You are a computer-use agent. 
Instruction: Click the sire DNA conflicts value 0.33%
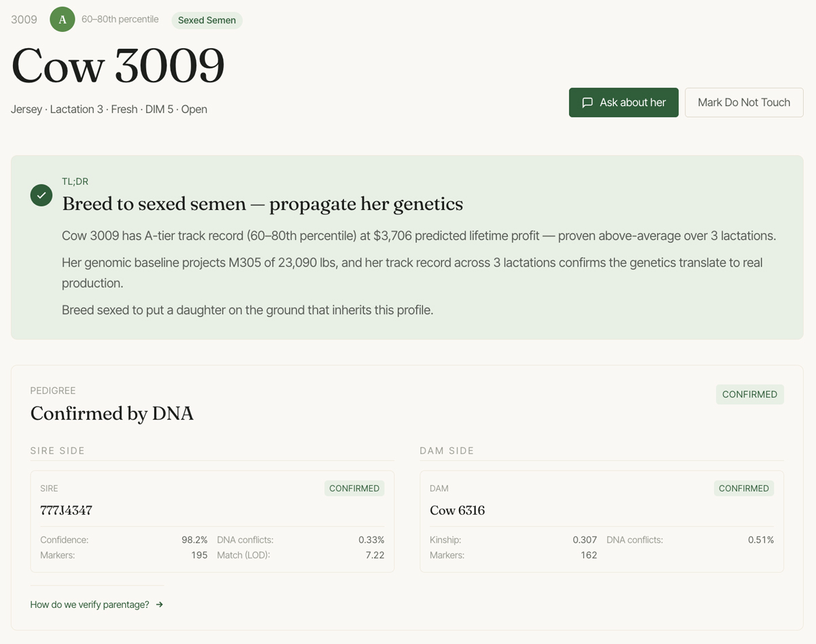pyautogui.click(x=371, y=540)
